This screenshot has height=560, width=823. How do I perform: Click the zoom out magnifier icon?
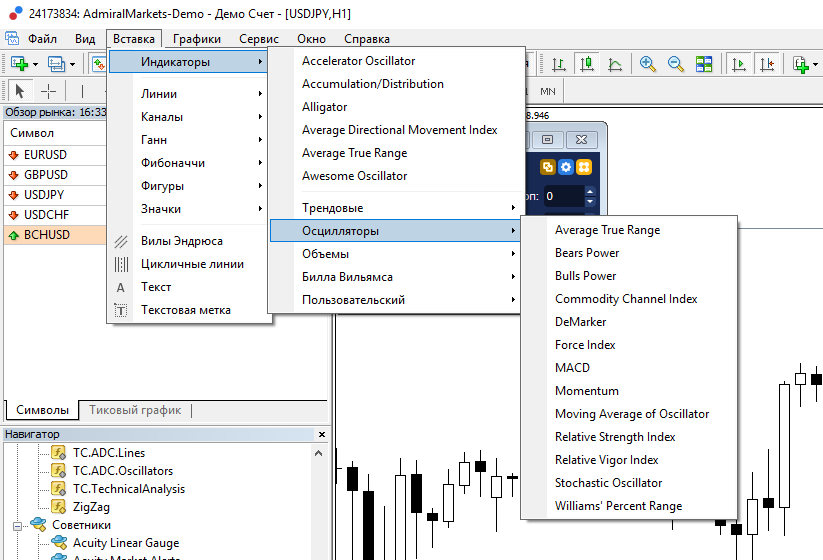coord(676,64)
